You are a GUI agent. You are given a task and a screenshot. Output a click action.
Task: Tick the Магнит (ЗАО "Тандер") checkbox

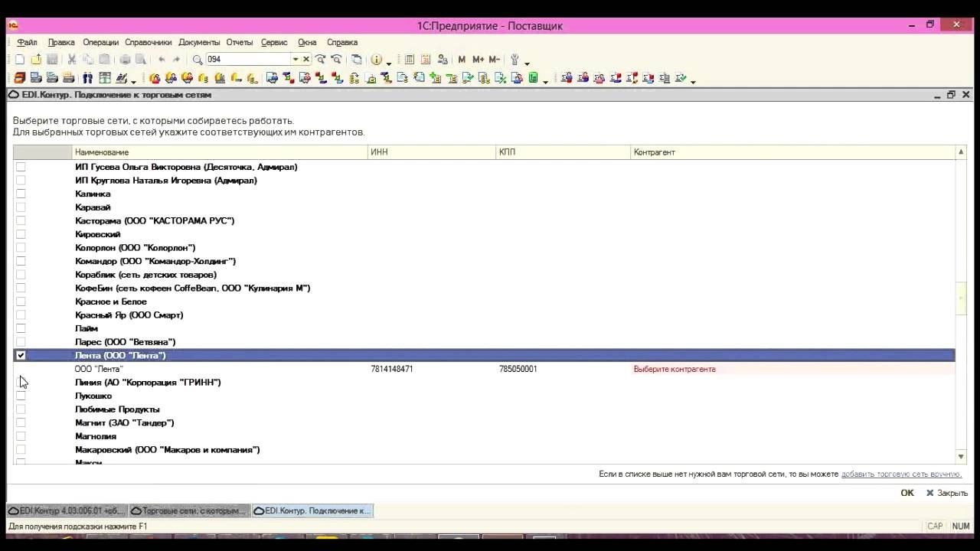click(x=21, y=422)
